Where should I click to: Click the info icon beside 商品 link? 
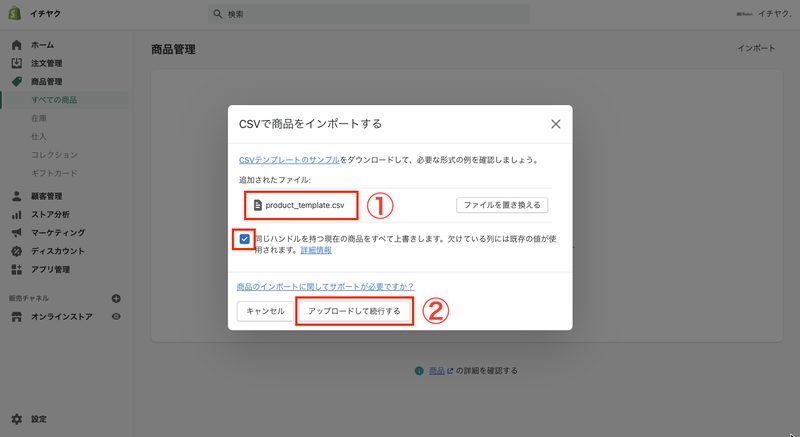pyautogui.click(x=419, y=371)
